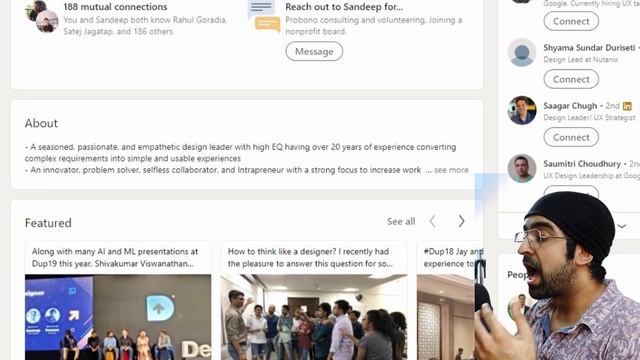Click the mutual connections profile photos
Screen dimensions: 640x360
click(42, 16)
